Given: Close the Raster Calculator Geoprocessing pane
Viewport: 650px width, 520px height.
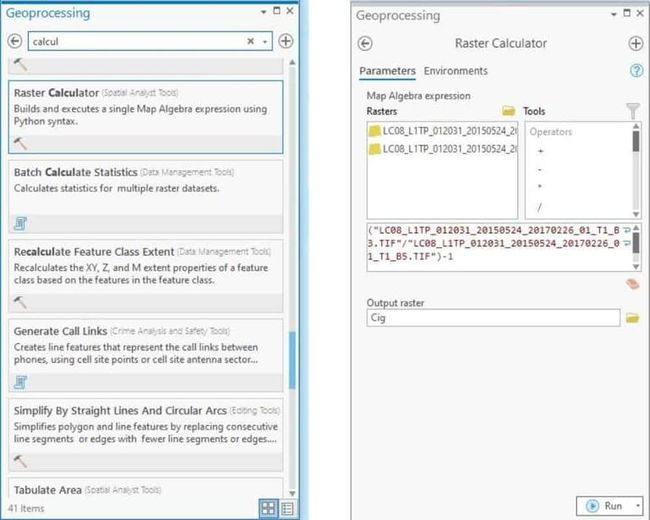Looking at the screenshot, I should pyautogui.click(x=640, y=13).
